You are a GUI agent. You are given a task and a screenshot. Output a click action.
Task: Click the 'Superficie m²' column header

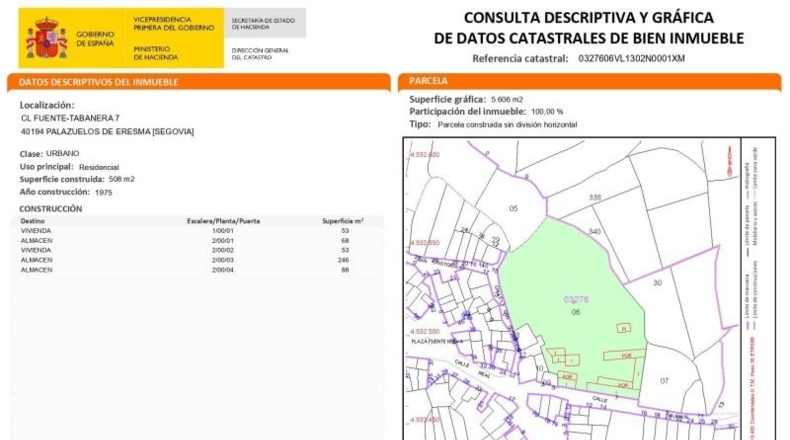point(343,221)
